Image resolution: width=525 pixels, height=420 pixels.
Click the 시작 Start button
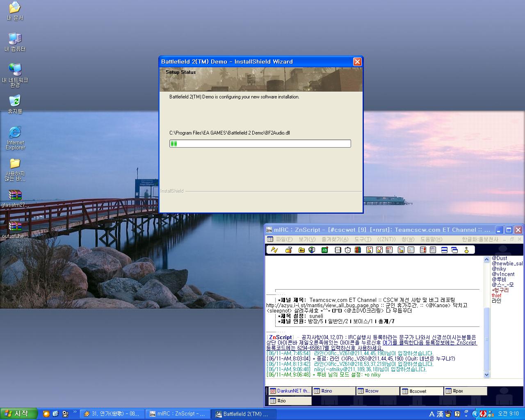coord(18,413)
